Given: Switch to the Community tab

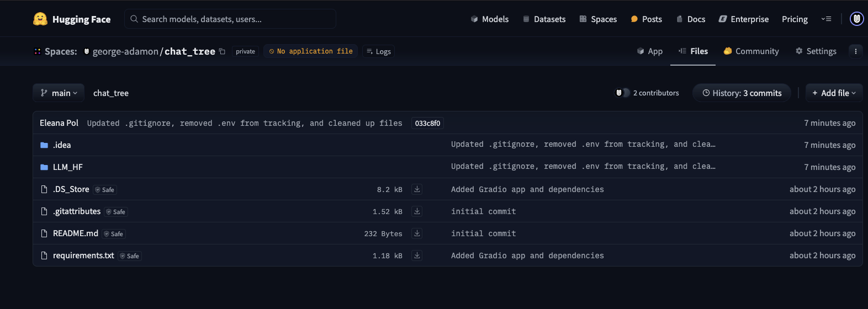Looking at the screenshot, I should coord(751,51).
